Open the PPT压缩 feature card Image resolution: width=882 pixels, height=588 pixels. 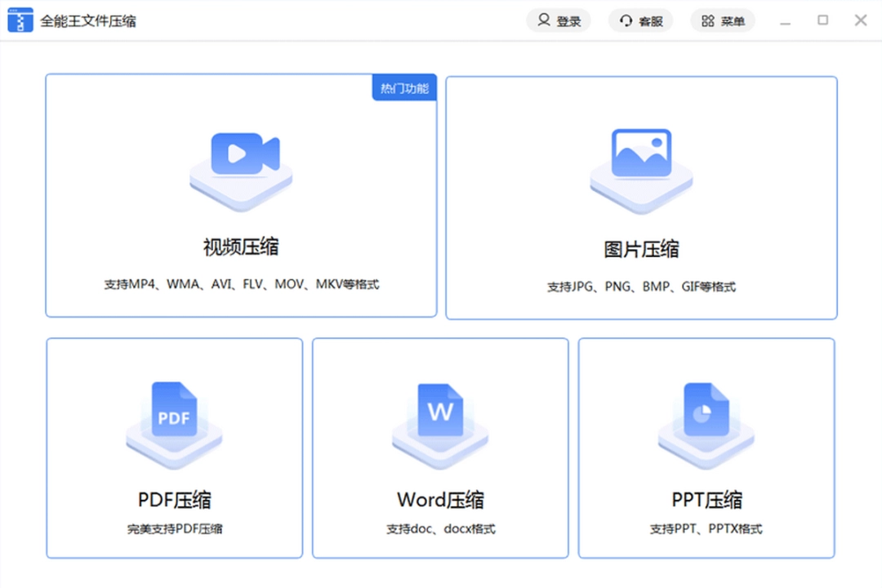(706, 448)
